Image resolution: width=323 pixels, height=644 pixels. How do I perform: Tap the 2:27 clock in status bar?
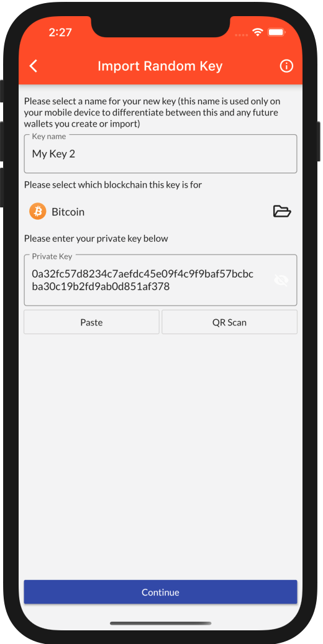coord(60,32)
